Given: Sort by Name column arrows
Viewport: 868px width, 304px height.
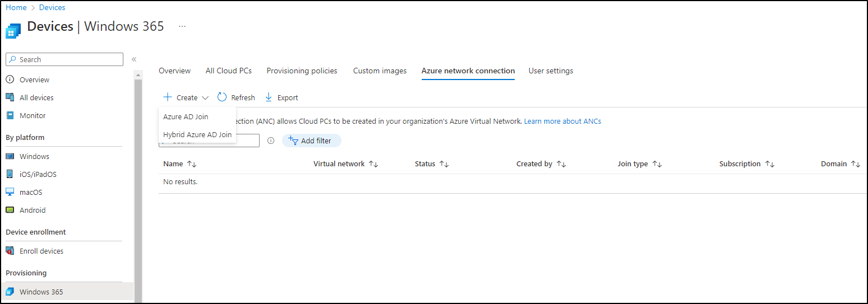Looking at the screenshot, I should [192, 164].
